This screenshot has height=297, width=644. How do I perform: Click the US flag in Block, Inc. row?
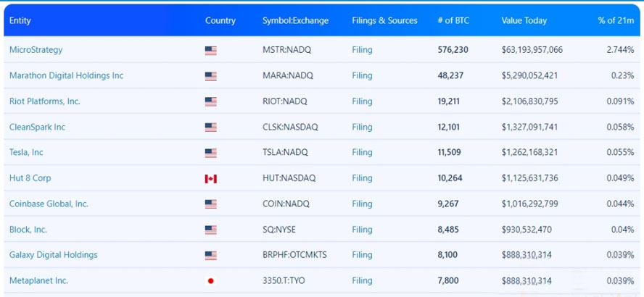[x=211, y=230]
